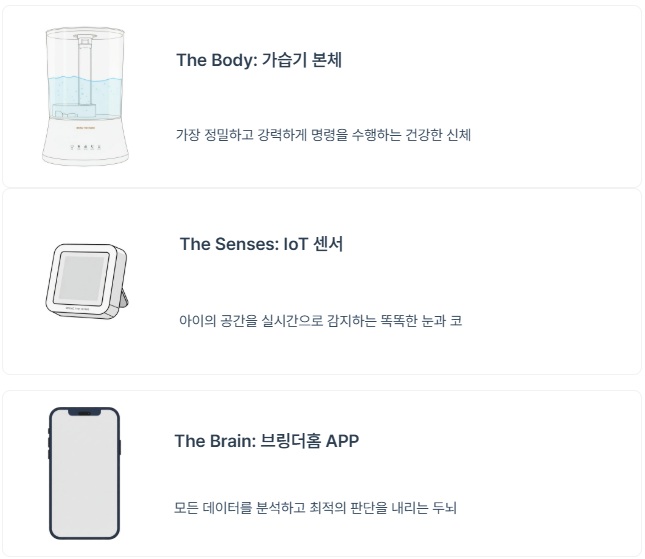Viewport: 645px width, 559px height.
Task: Click the IoT sensor device image
Action: coord(83,280)
